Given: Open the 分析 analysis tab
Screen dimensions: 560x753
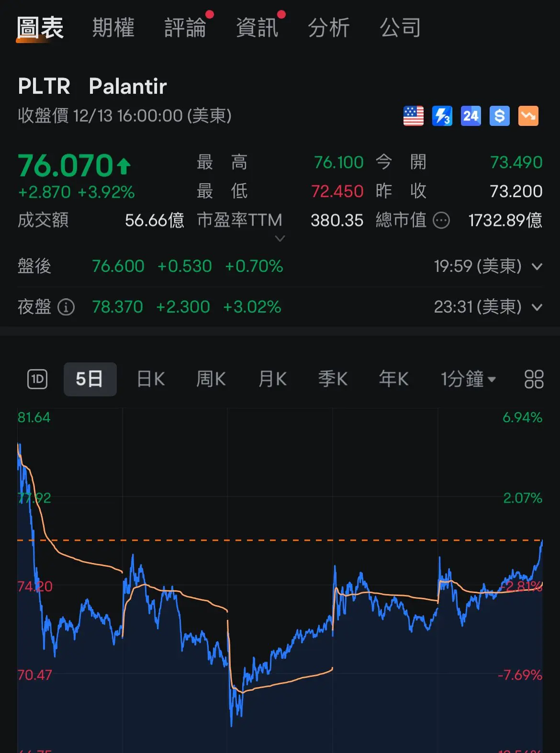Looking at the screenshot, I should pos(329,27).
